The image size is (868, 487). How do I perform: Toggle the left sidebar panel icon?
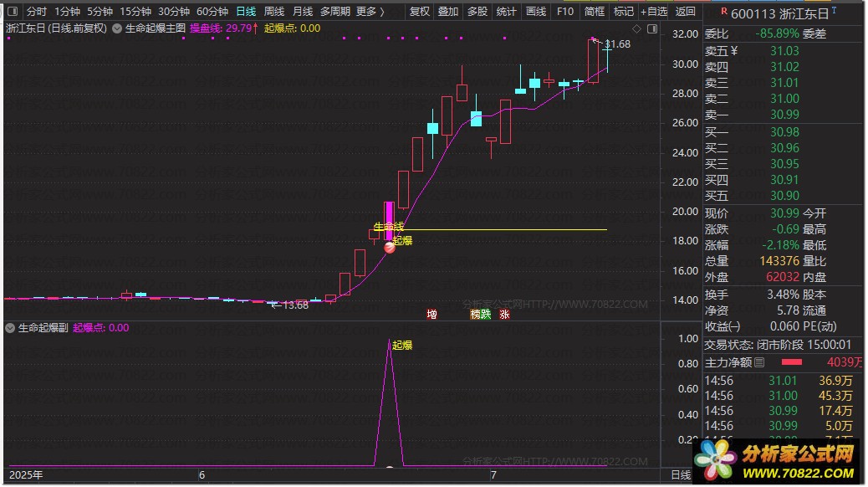(x=13, y=11)
